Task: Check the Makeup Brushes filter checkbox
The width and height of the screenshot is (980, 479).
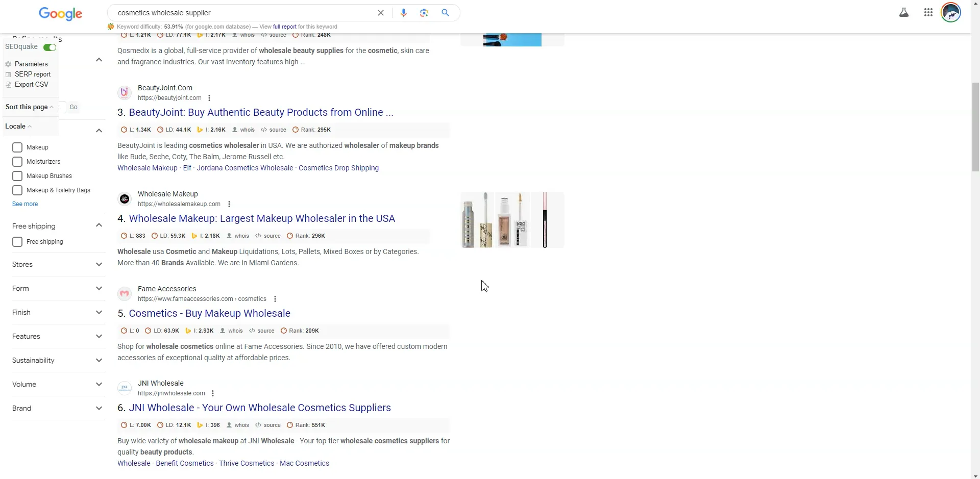Action: 17,176
